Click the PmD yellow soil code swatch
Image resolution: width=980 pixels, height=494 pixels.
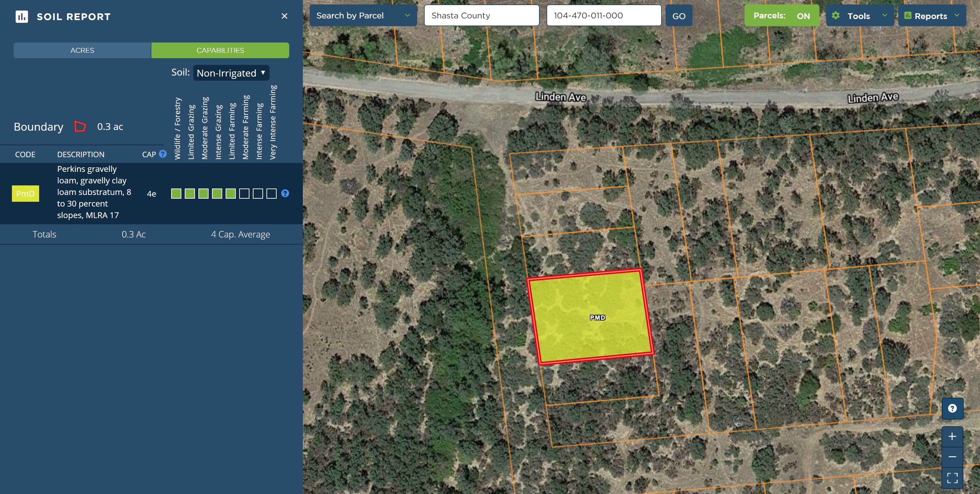pyautogui.click(x=26, y=194)
